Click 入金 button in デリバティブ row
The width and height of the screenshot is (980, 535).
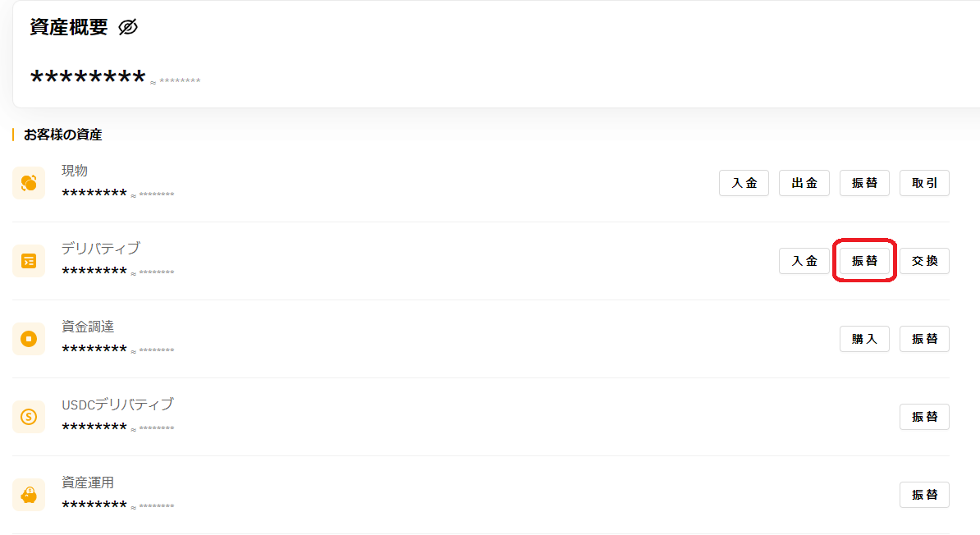tap(804, 261)
